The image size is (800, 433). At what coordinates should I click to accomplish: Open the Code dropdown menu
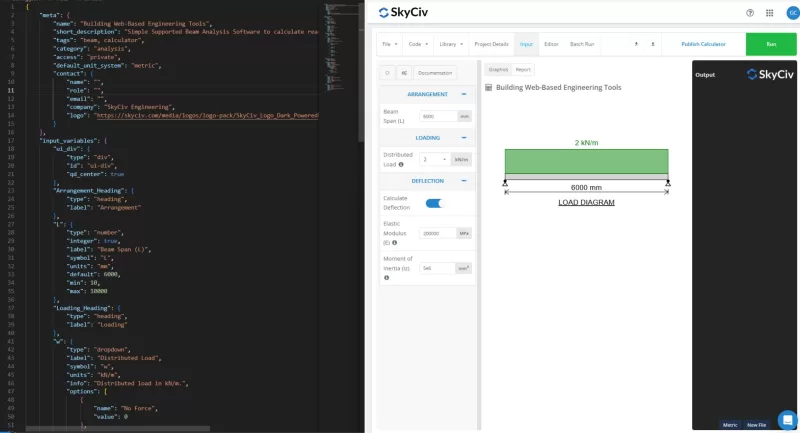[x=418, y=44]
